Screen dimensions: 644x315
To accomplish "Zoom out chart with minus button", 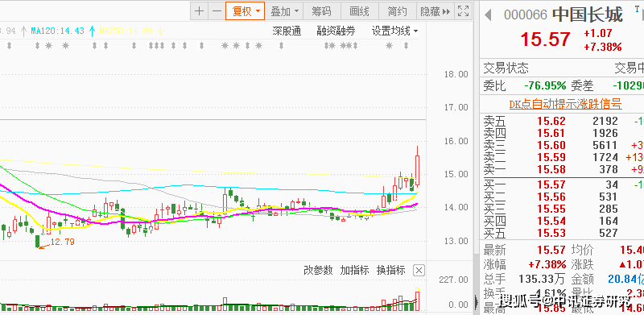I will click(217, 11).
